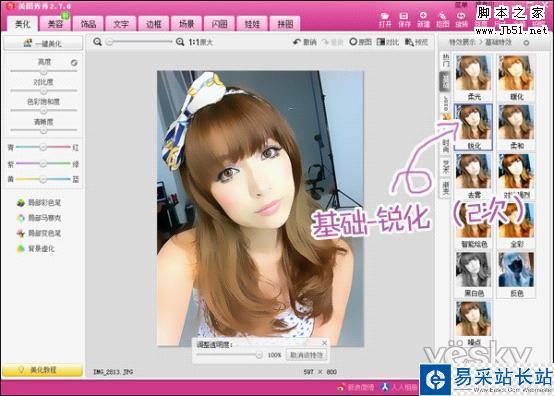The width and height of the screenshot is (554, 396).
Task: Apply the 锐化 sharpen effect thumbnail
Action: [x=473, y=127]
